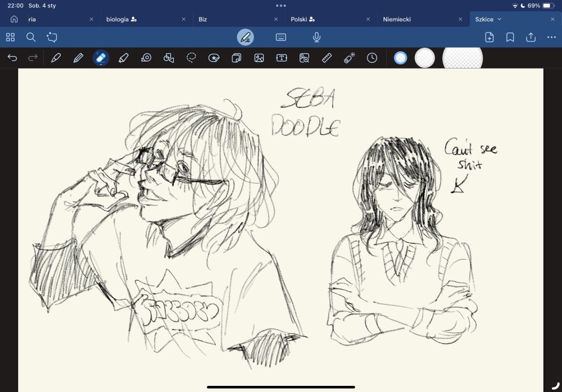Select the Text box tool
Viewport: 562px width, 392px height.
(x=282, y=58)
